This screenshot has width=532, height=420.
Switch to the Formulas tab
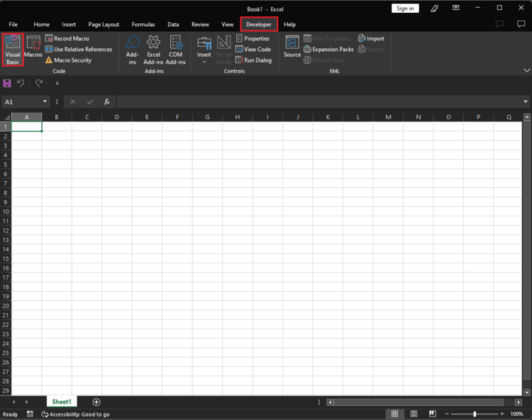(143, 24)
